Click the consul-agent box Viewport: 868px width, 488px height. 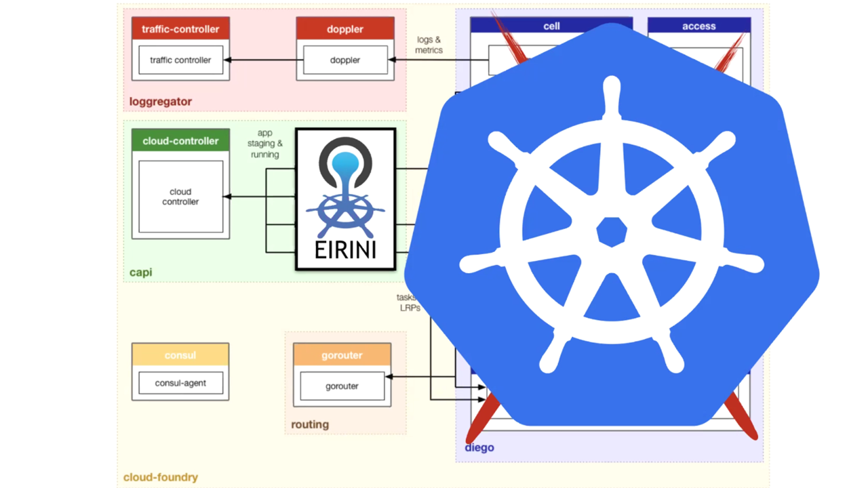(x=180, y=383)
